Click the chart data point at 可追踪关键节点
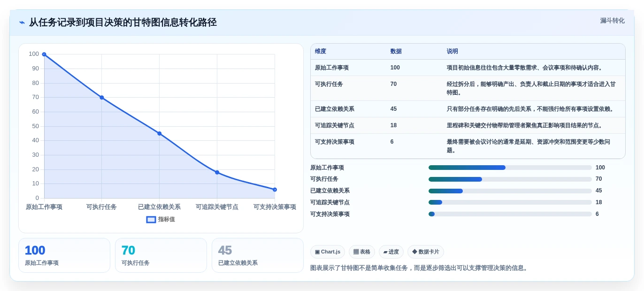644x291 pixels. click(217, 172)
